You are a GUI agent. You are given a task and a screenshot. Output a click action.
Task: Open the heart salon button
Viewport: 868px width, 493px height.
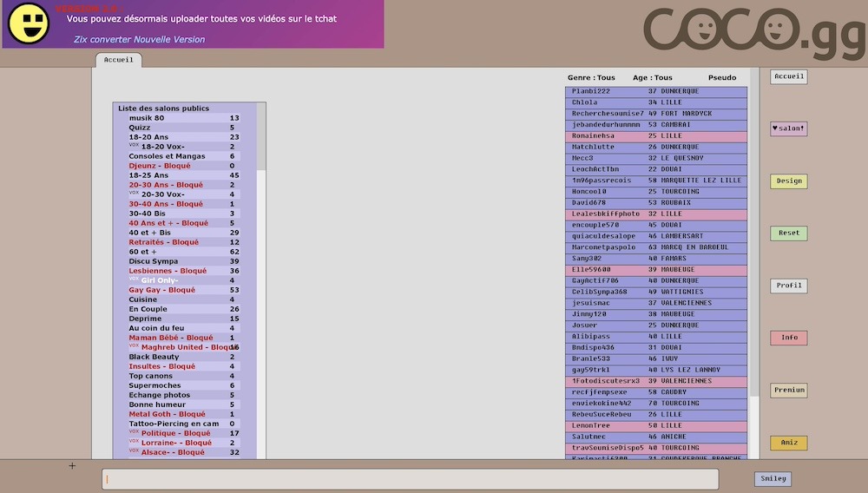pyautogui.click(x=788, y=128)
